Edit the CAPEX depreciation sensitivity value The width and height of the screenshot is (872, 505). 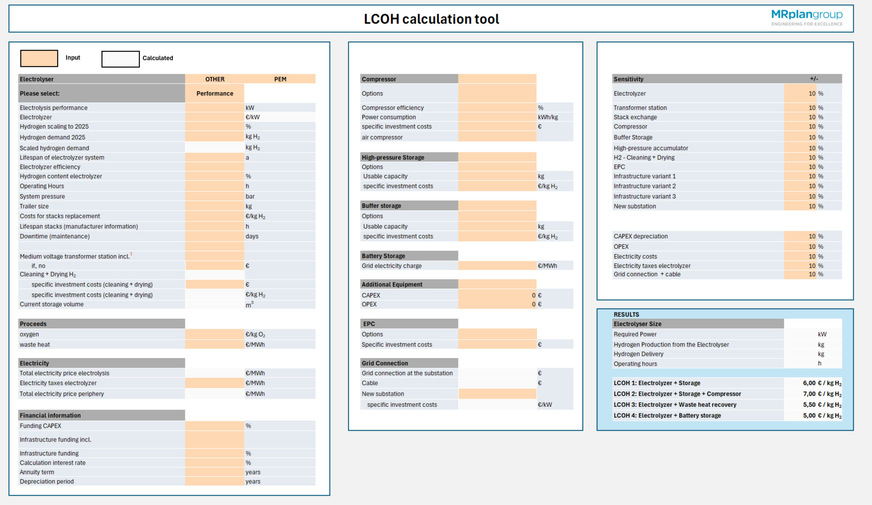tap(814, 236)
